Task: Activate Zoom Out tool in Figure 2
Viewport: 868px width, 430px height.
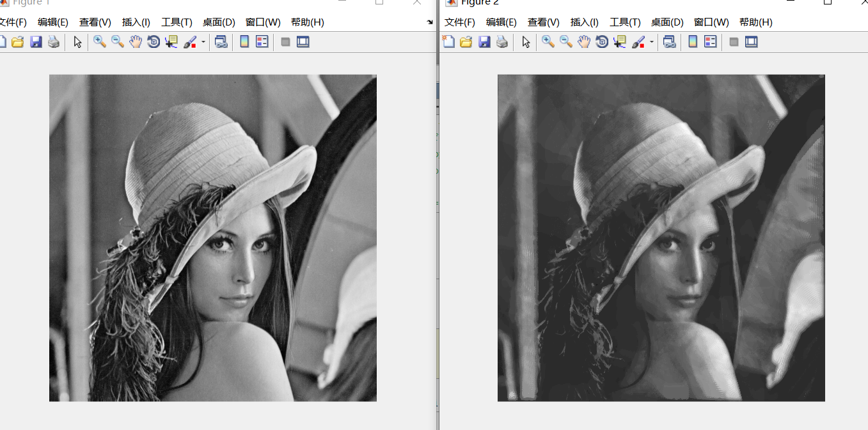Action: click(x=566, y=42)
